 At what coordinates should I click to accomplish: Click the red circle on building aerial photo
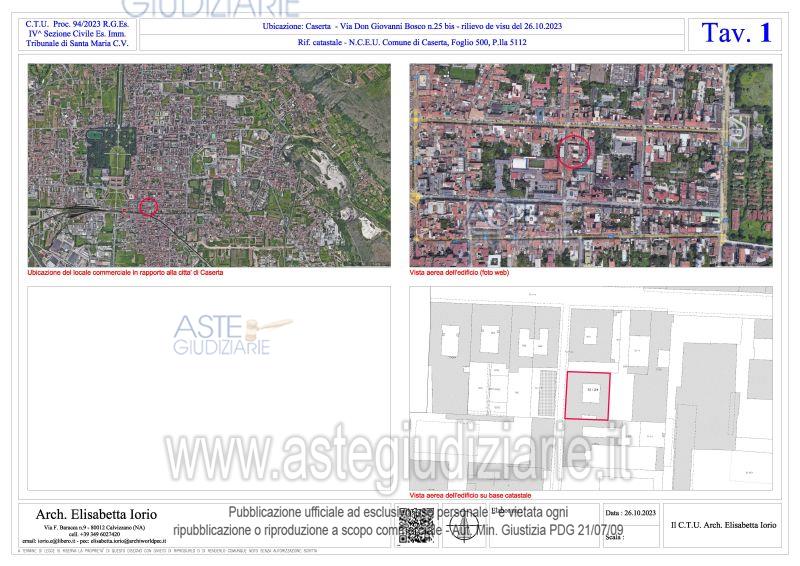tap(575, 151)
